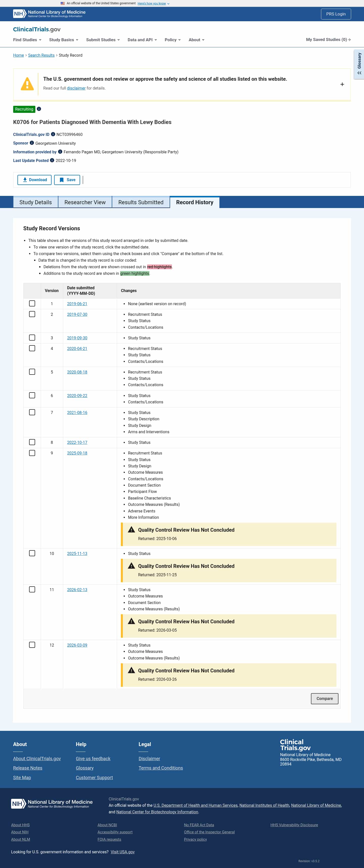Select checkbox for version 1
The width and height of the screenshot is (364, 868).
pyautogui.click(x=32, y=304)
